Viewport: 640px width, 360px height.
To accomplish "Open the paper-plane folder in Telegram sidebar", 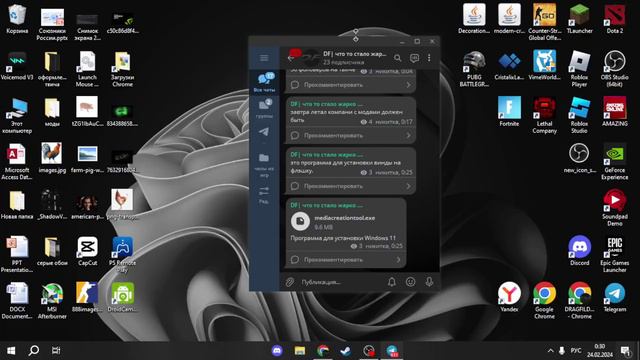I will coord(264,132).
